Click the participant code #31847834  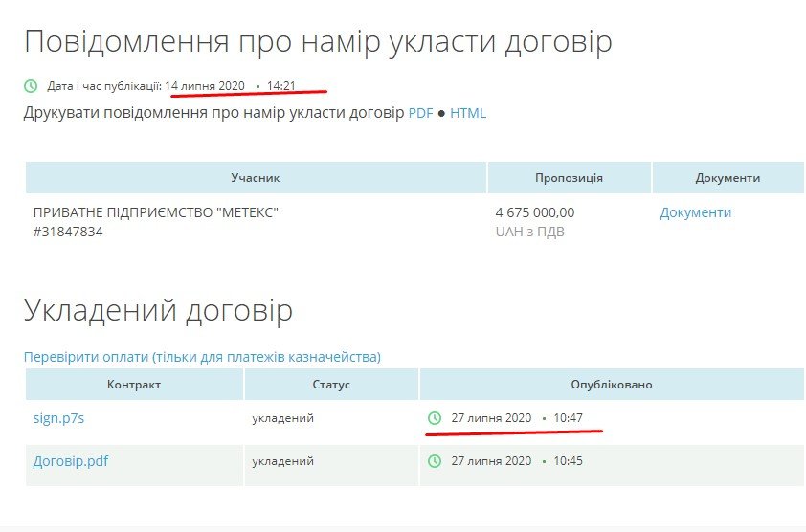[68, 232]
